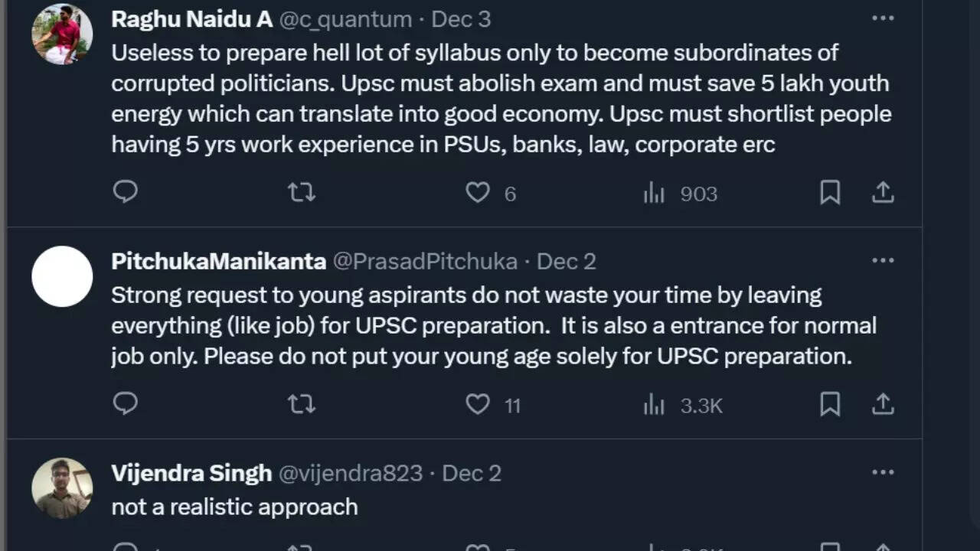Open more options on PitchukaManikanta's tweet
Viewport: 980px width, 551px height.
pos(883,260)
